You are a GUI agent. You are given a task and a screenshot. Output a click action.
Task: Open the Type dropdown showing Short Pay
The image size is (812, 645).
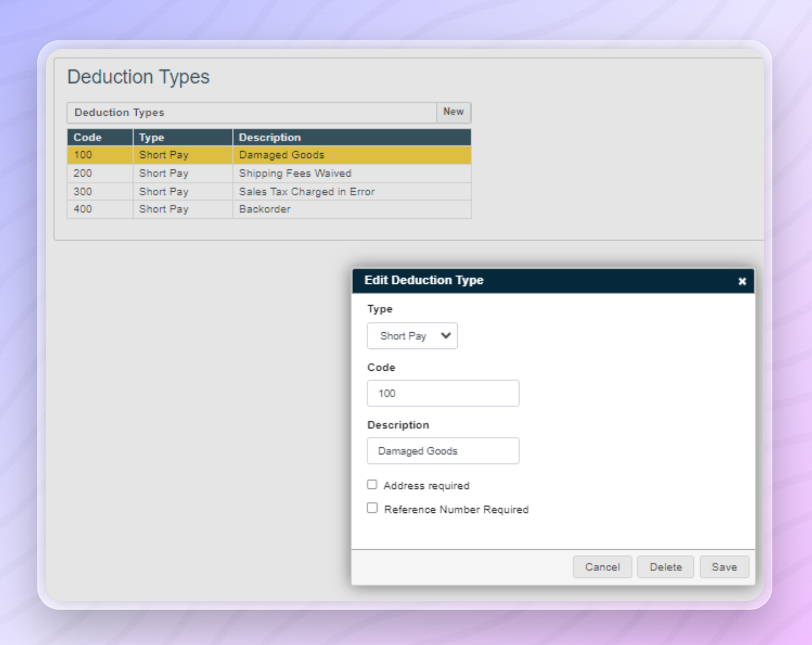point(412,336)
